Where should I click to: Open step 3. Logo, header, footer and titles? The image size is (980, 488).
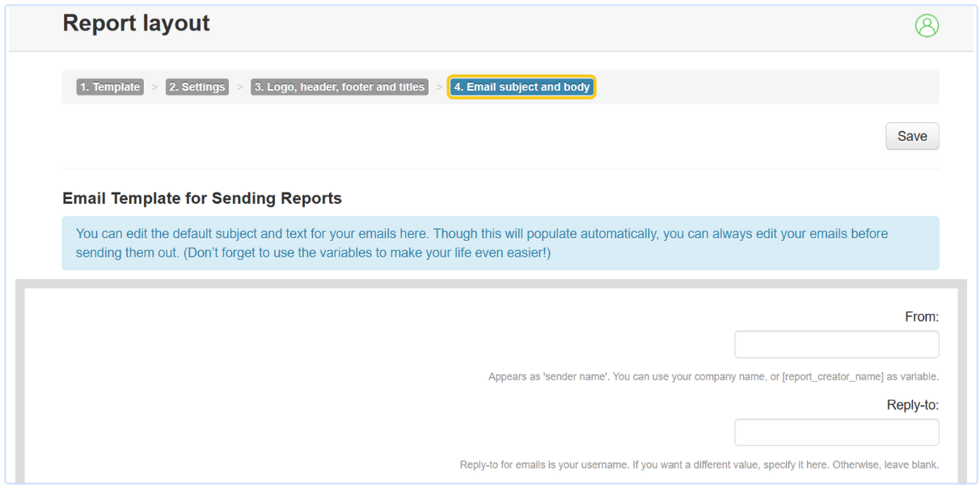340,87
